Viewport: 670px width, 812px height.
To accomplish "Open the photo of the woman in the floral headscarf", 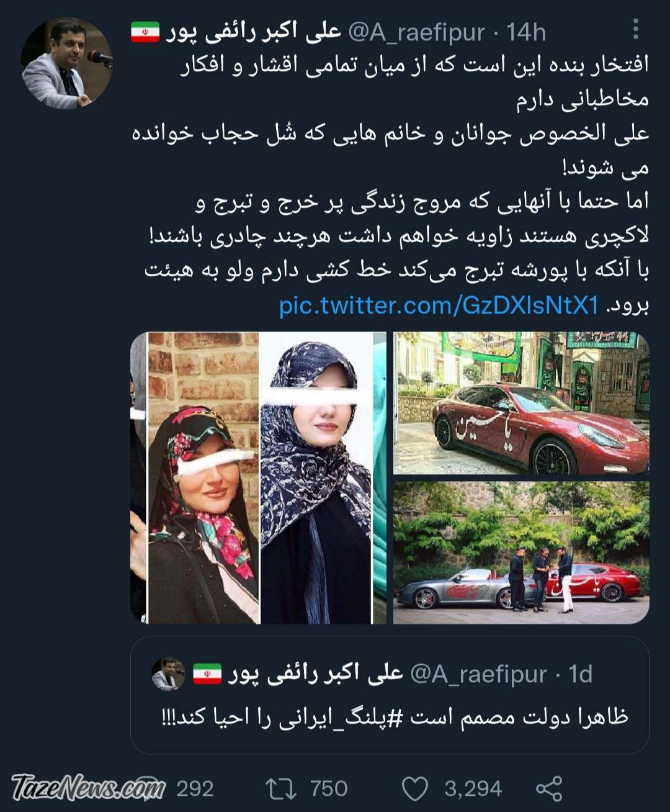I will pos(203,478).
